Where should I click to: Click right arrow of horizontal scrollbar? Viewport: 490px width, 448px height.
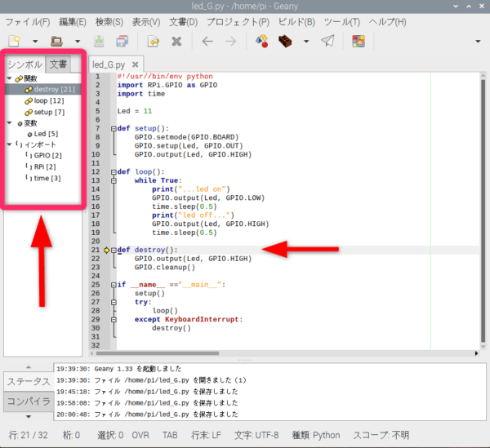(476, 353)
